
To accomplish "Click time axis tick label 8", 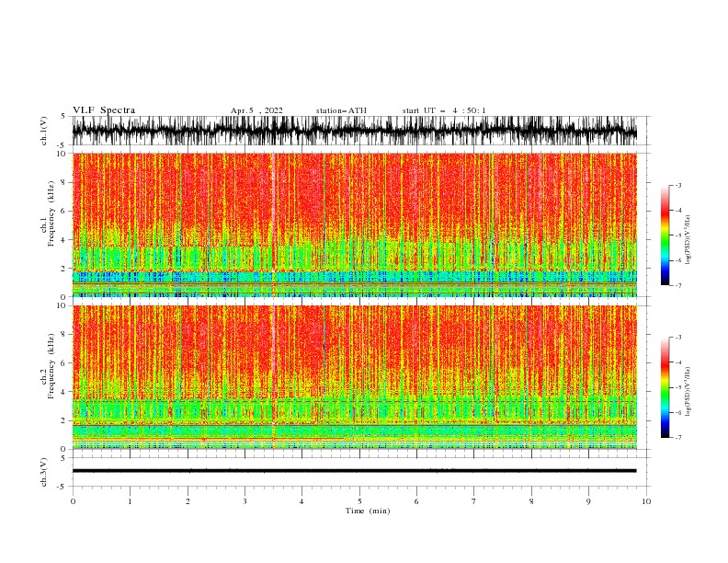I will 531,501.
